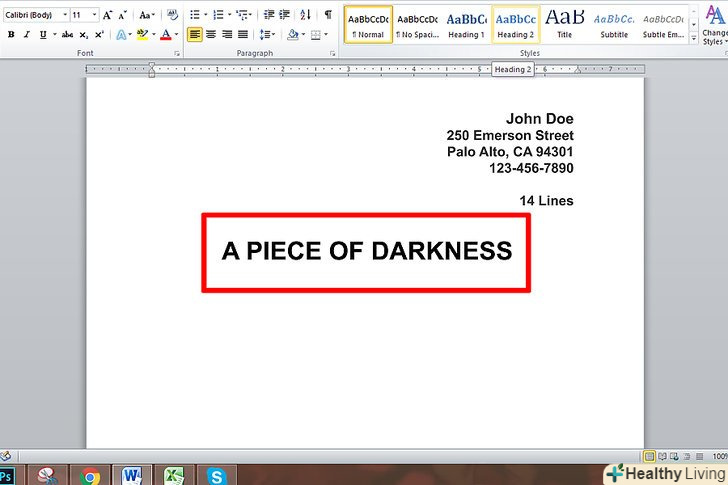Switch to Full Screen Reading view
Image resolution: width=728 pixels, height=485 pixels.
pyautogui.click(x=663, y=457)
